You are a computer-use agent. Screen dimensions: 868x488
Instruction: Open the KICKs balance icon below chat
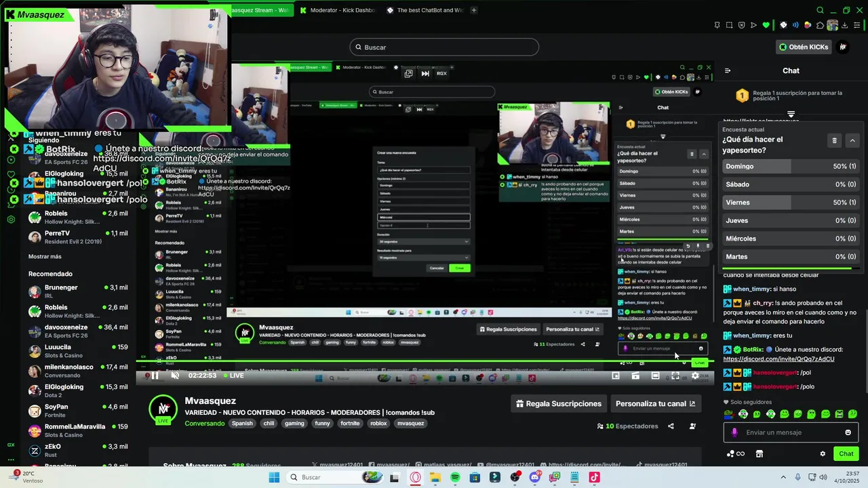(736, 454)
